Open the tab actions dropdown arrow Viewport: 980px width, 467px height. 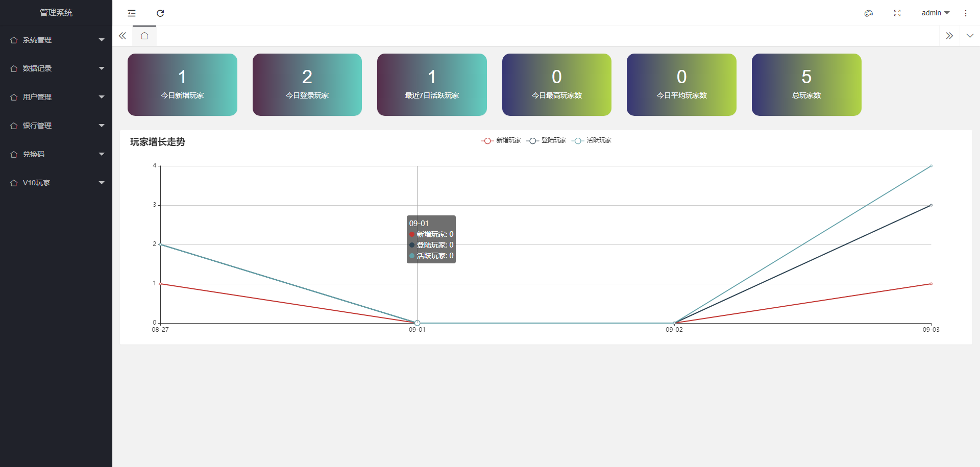970,36
